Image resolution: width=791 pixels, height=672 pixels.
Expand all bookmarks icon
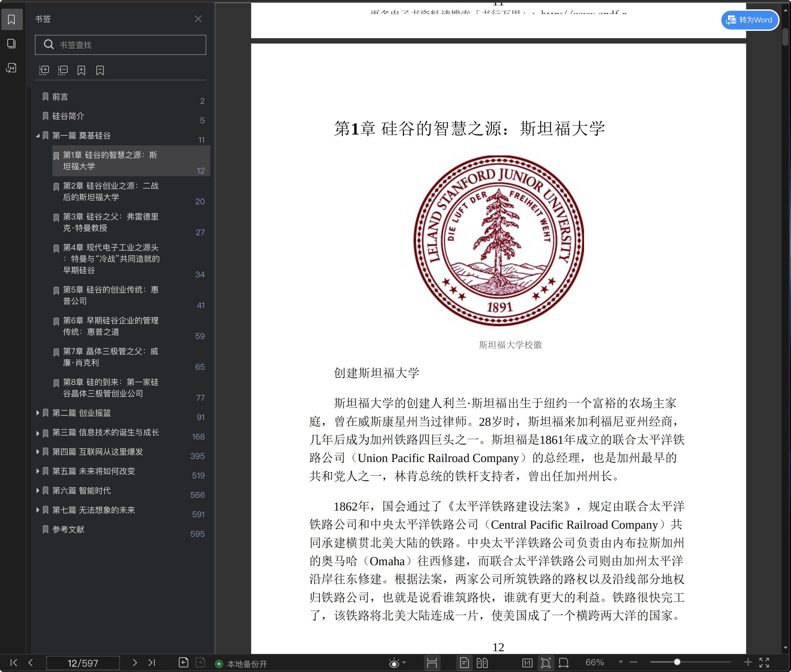click(44, 70)
